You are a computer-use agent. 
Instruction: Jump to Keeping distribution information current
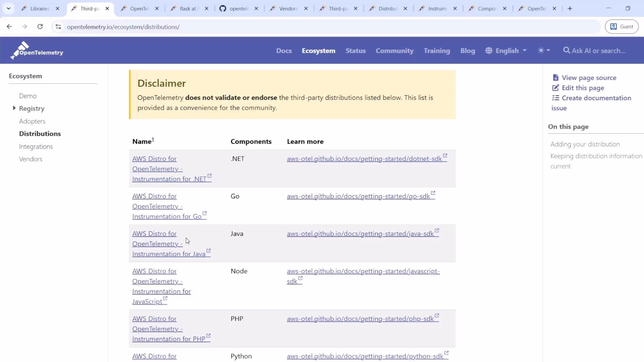click(596, 161)
